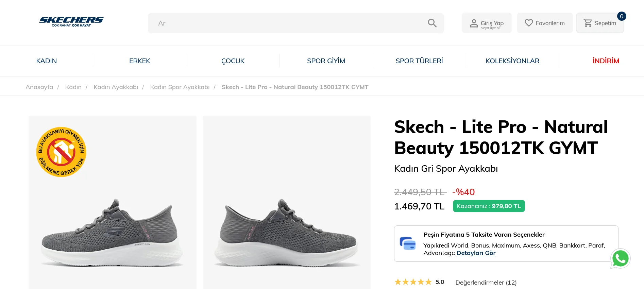The image size is (644, 289).
Task: Click the Detayları Gör link
Action: coord(476,253)
